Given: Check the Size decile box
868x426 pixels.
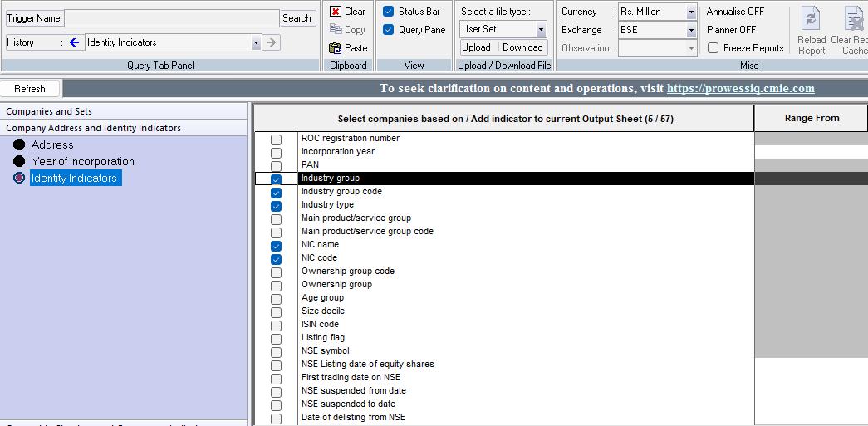Looking at the screenshot, I should (x=277, y=312).
